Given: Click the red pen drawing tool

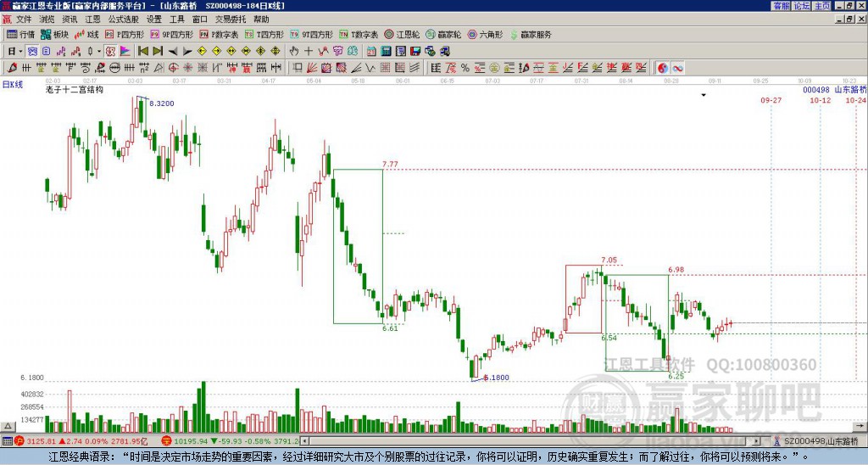Looking at the screenshot, I should click(x=12, y=68).
